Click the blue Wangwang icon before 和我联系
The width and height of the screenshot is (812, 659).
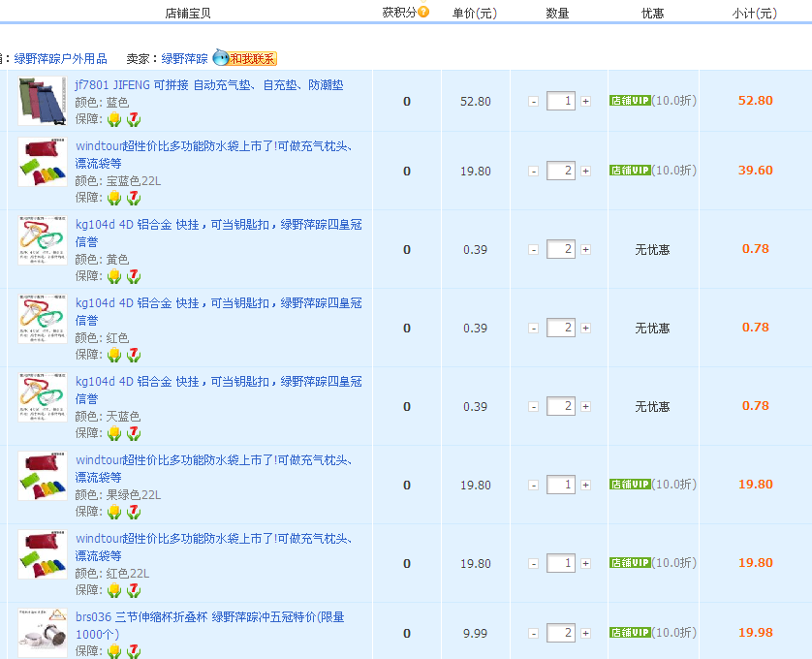coord(221,57)
